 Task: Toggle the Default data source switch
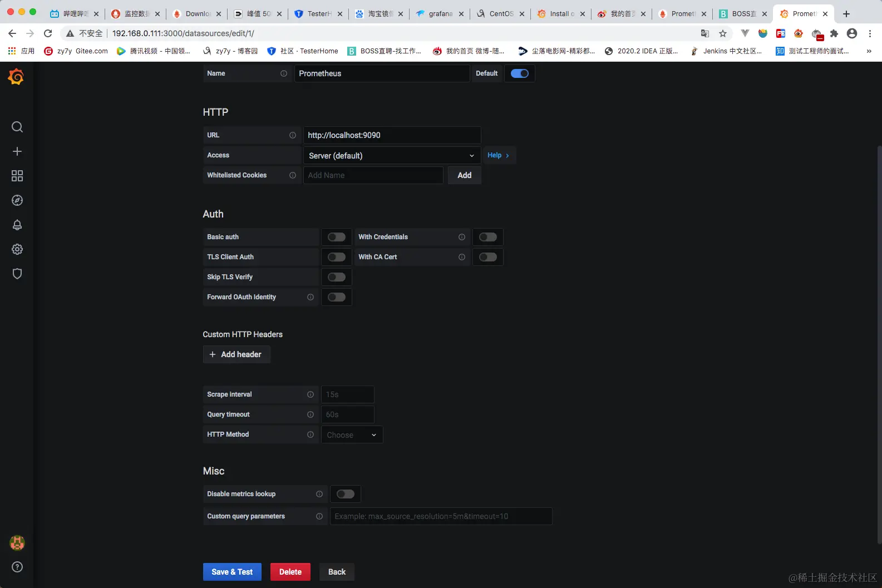tap(520, 73)
